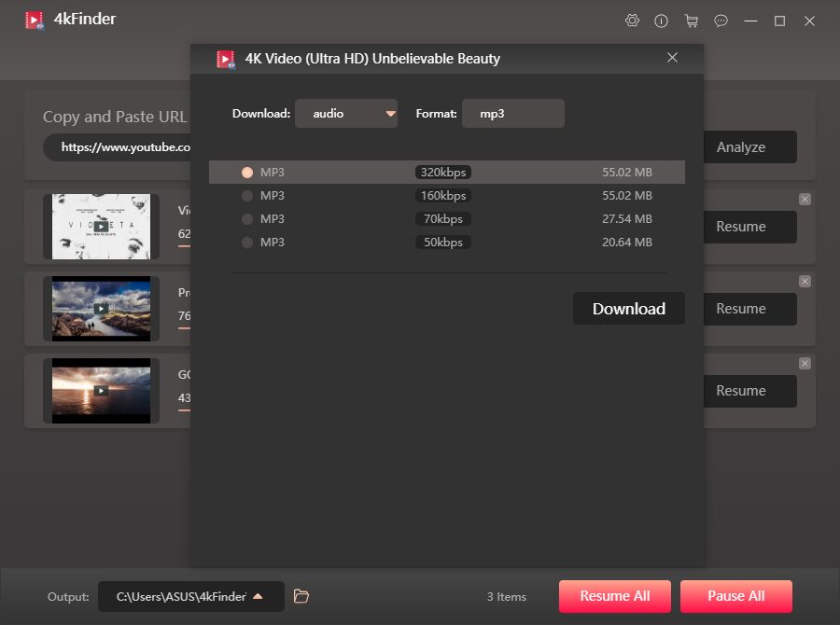Click the Resume All button

pos(614,596)
